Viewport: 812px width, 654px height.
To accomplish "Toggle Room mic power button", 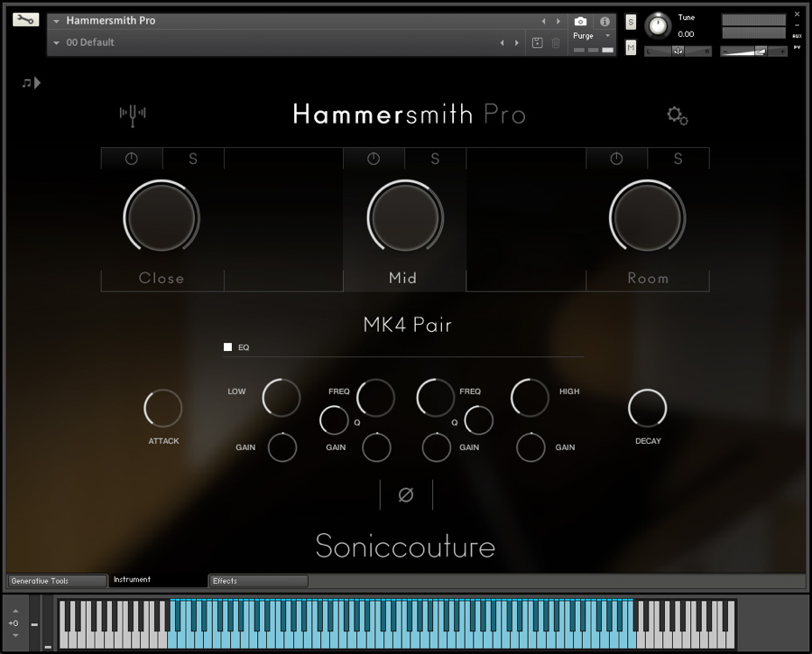I will [616, 159].
